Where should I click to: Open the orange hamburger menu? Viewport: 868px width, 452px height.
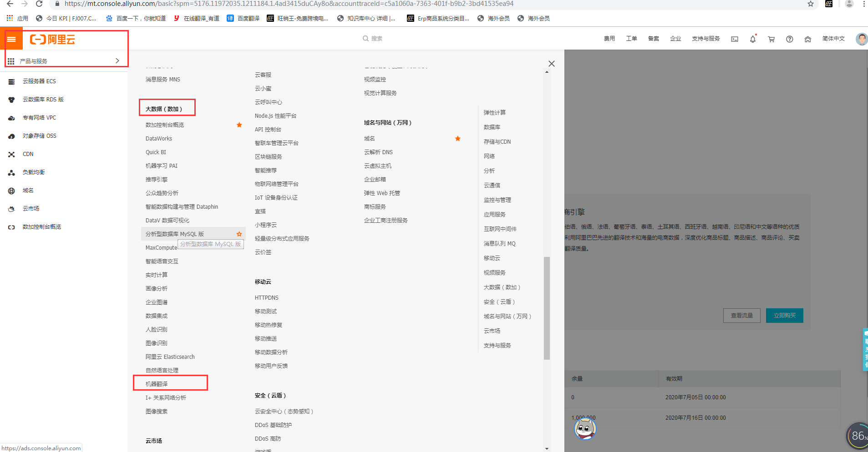12,40
